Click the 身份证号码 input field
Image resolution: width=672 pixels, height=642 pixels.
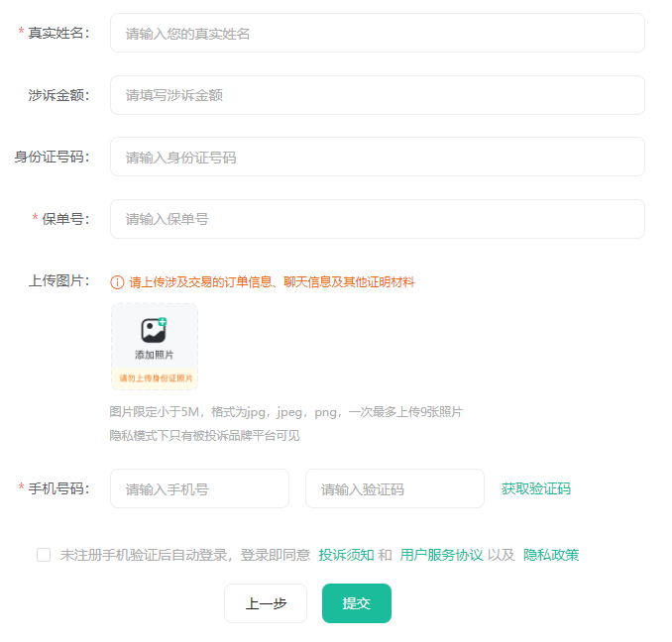[378, 157]
